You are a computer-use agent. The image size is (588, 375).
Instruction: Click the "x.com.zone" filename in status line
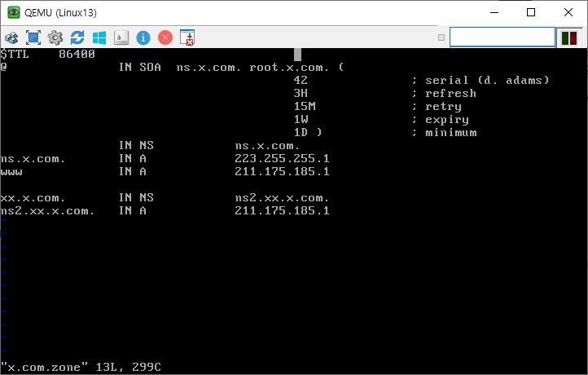coord(44,367)
